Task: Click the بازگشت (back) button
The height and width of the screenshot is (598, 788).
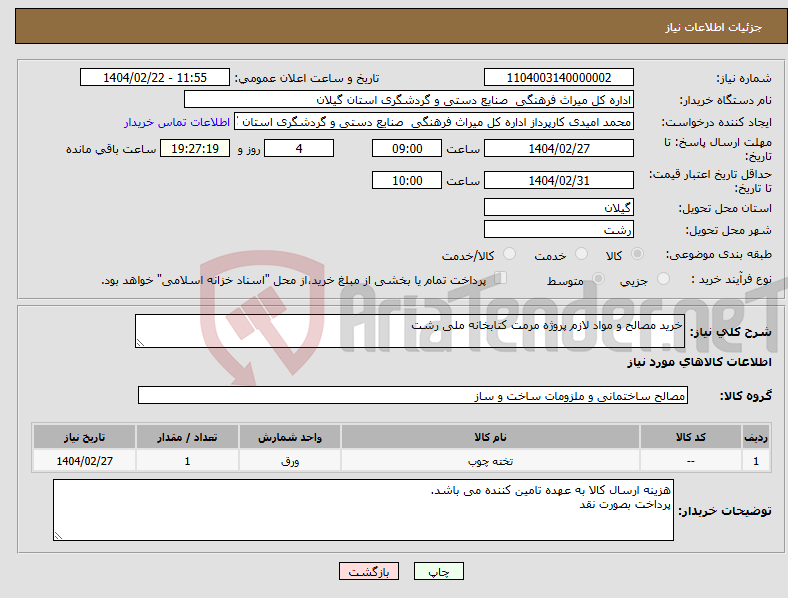Action: (x=369, y=571)
